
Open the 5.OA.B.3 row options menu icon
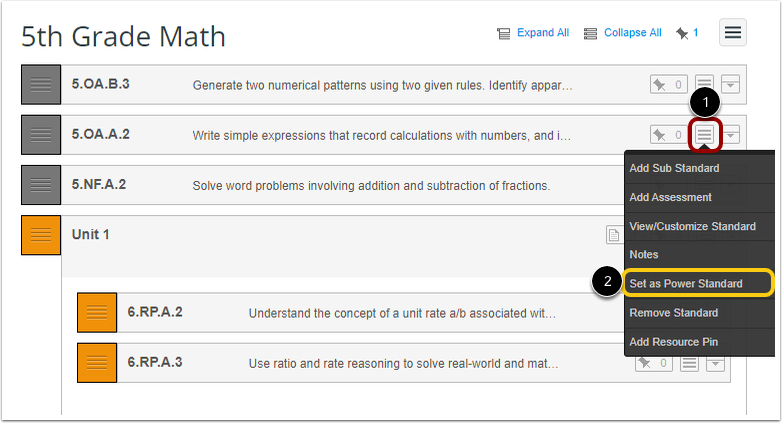click(x=705, y=85)
